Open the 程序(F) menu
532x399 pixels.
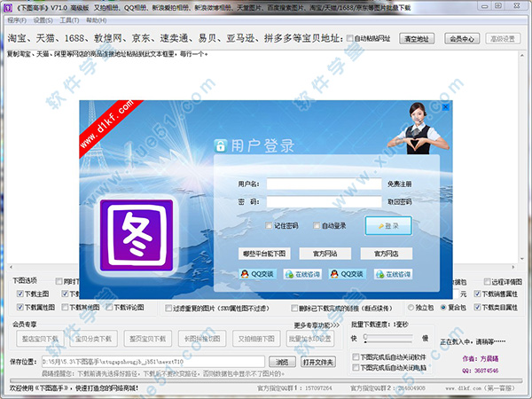click(17, 20)
